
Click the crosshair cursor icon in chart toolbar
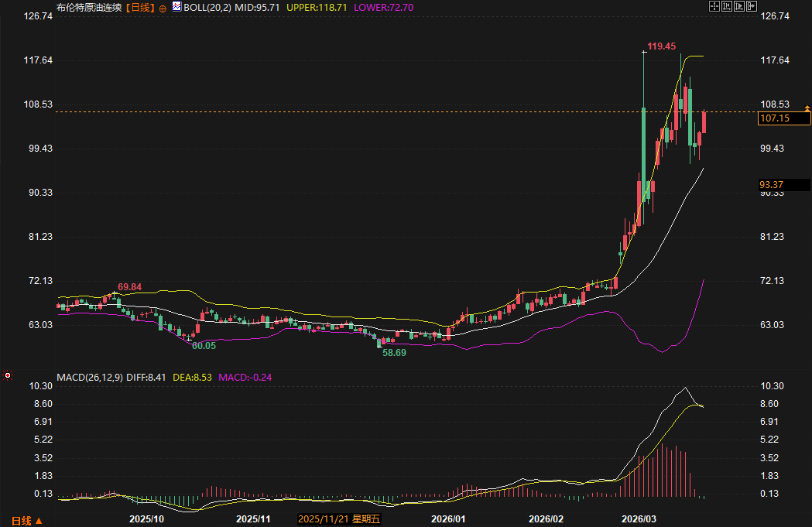click(714, 6)
